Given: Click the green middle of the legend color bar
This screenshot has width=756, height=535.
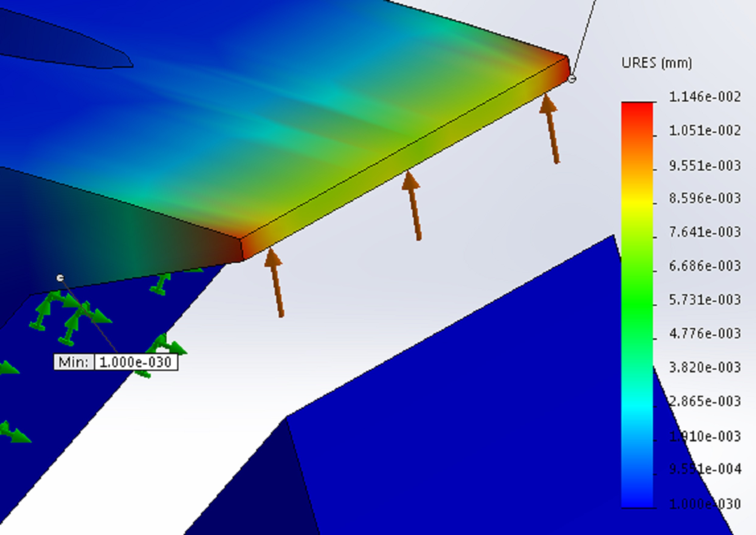Looking at the screenshot, I should point(637,296).
